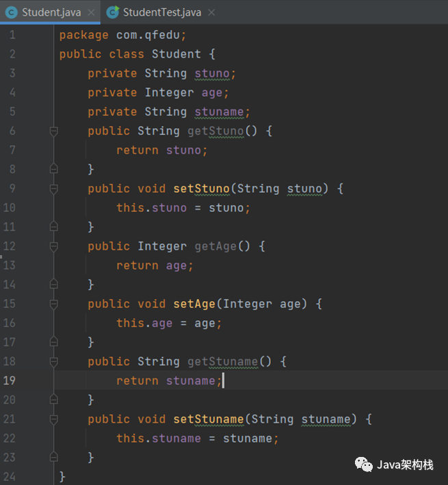Collapse the getStuname method fold on line 18
This screenshot has height=485, width=448.
(53, 362)
